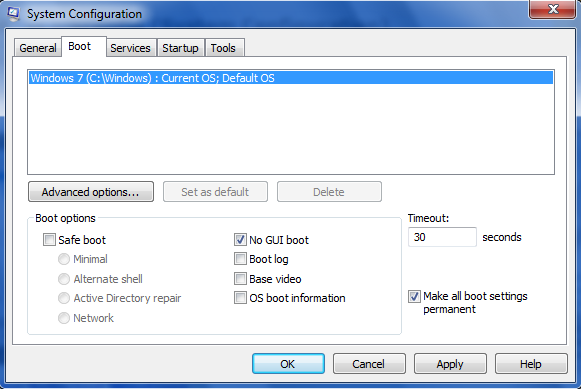The width and height of the screenshot is (581, 389).
Task: Click the System Configuration title bar icon
Action: pos(14,14)
